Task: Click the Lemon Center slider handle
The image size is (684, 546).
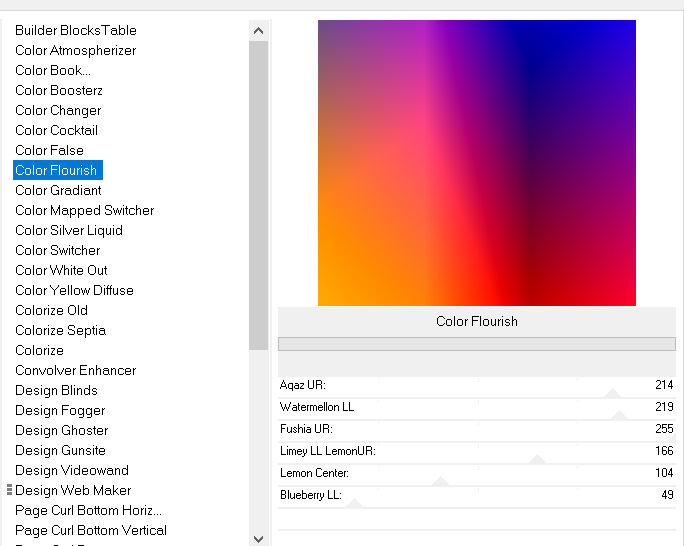Action: [440, 481]
